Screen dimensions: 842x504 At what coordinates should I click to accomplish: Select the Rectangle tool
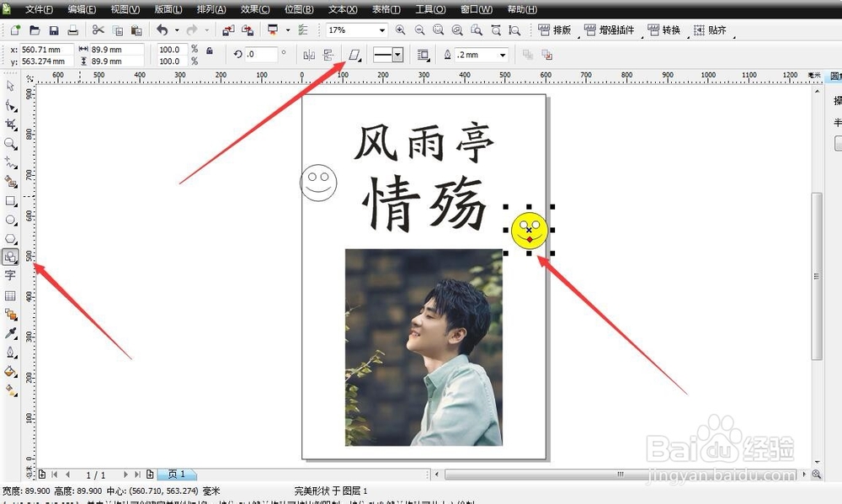pyautogui.click(x=11, y=200)
